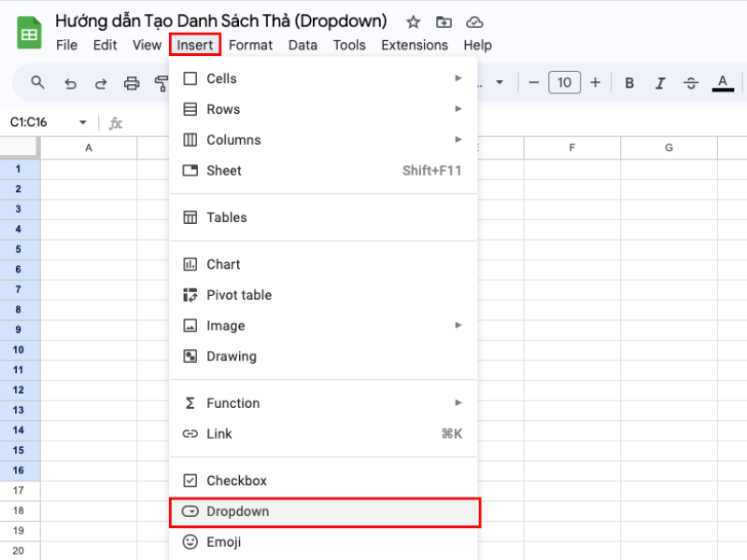
Task: Click the Google Sheets home logo
Action: click(29, 34)
